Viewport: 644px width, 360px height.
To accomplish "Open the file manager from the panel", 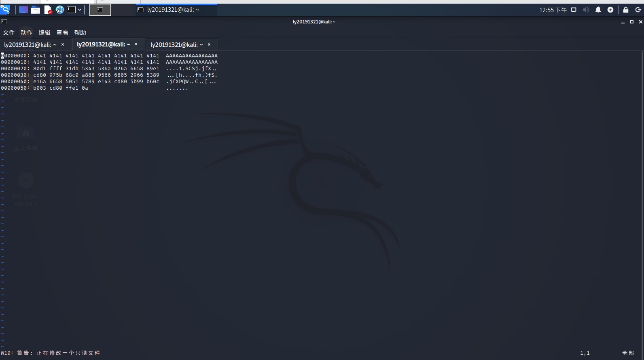I will coord(36,10).
